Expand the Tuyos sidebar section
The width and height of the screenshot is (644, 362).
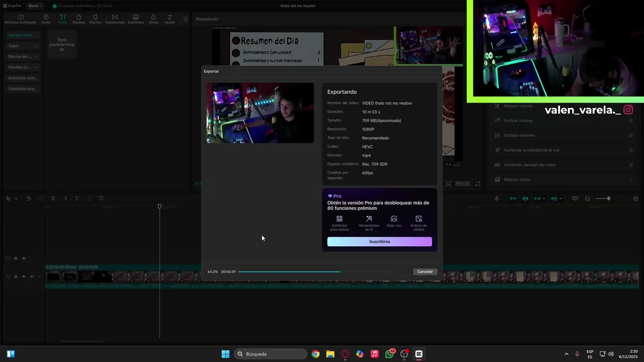22,46
